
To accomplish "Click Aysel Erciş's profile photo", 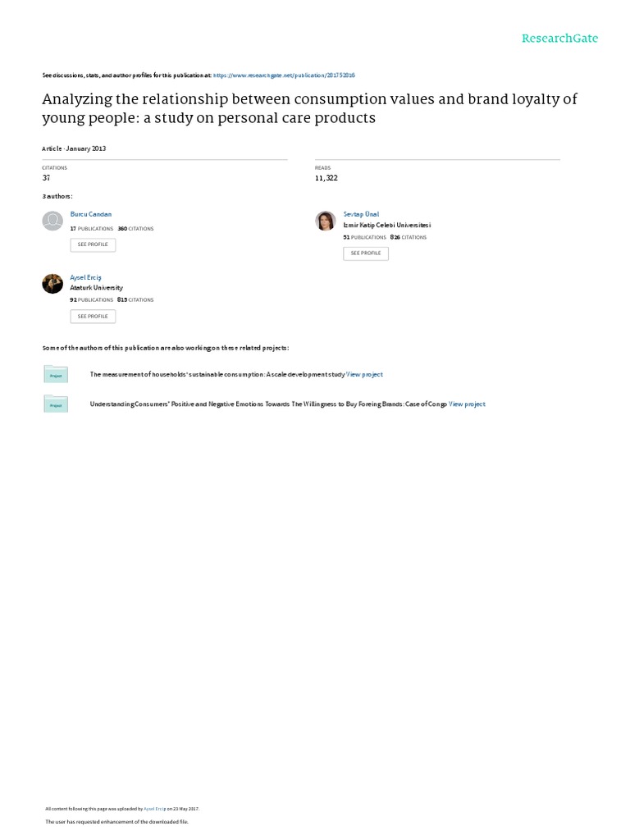I will click(x=52, y=283).
